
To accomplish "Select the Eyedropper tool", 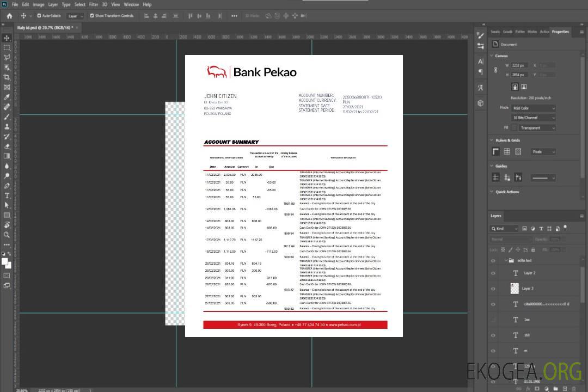I will (x=7, y=97).
